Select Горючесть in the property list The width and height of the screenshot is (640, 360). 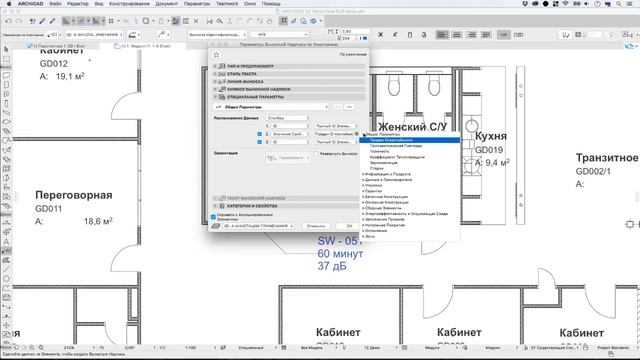pos(379,151)
